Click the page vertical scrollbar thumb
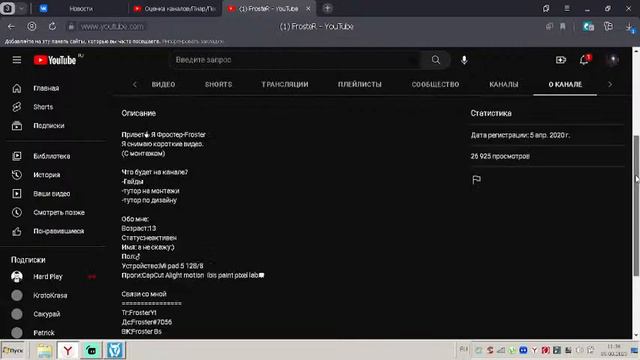 coord(636,206)
